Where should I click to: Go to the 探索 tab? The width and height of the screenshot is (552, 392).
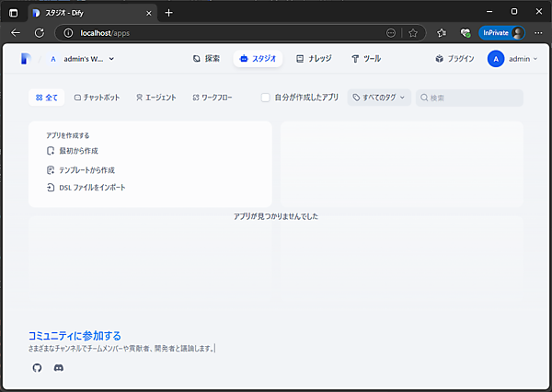206,59
